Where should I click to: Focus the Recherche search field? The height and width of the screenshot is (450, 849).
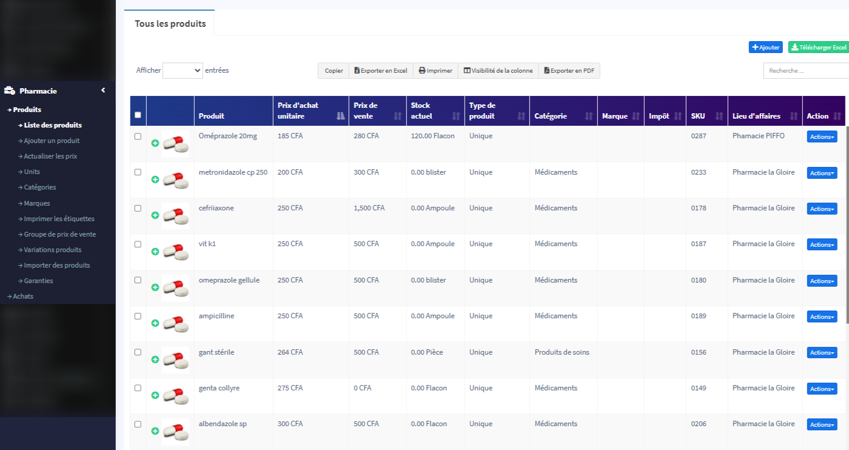[805, 71]
